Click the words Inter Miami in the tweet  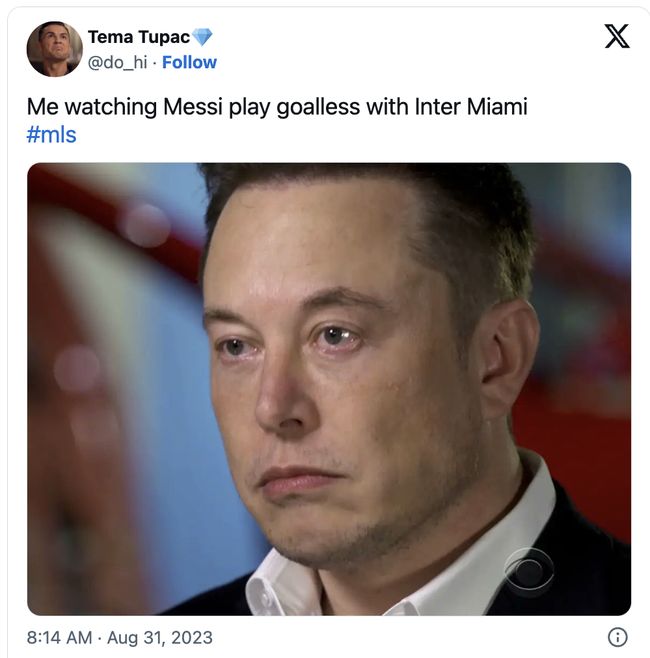[471, 107]
